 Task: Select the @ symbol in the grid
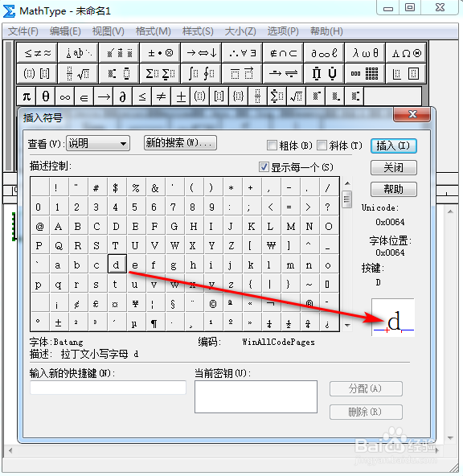39,226
